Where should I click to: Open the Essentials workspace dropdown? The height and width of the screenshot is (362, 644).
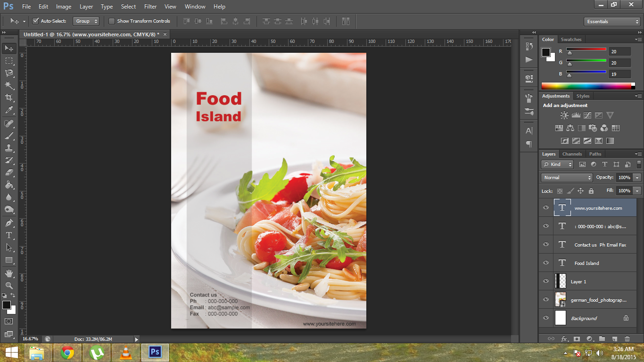[x=611, y=21]
